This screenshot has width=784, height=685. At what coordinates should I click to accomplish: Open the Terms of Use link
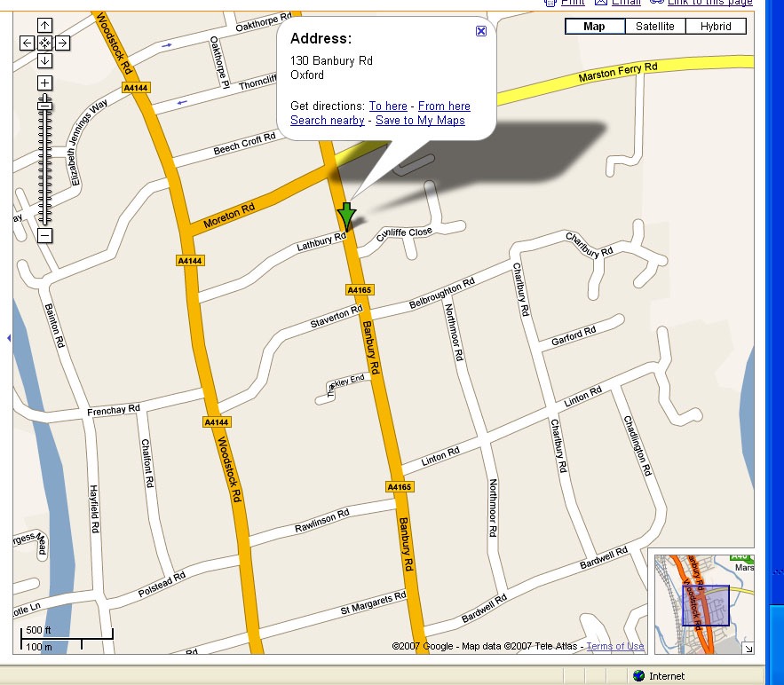coord(615,646)
